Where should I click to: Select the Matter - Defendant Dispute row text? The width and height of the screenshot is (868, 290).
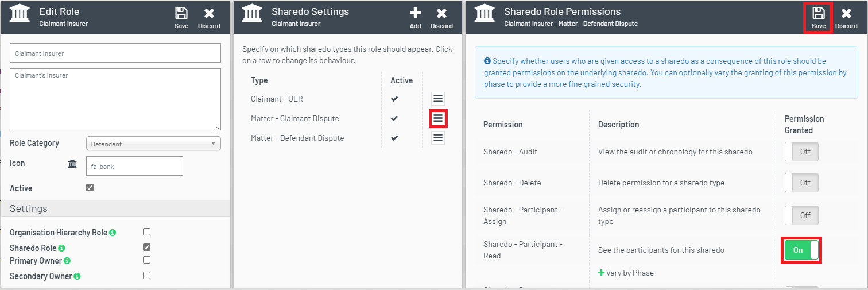coord(297,138)
